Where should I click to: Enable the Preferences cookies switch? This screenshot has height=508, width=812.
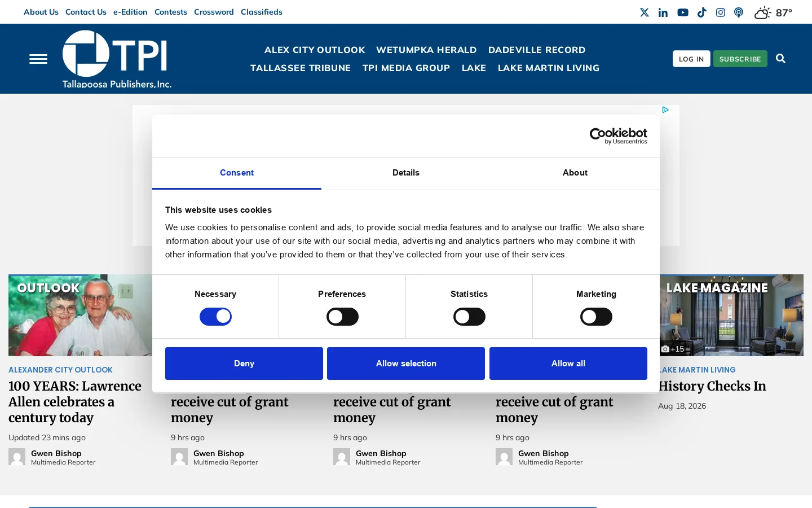tap(342, 317)
